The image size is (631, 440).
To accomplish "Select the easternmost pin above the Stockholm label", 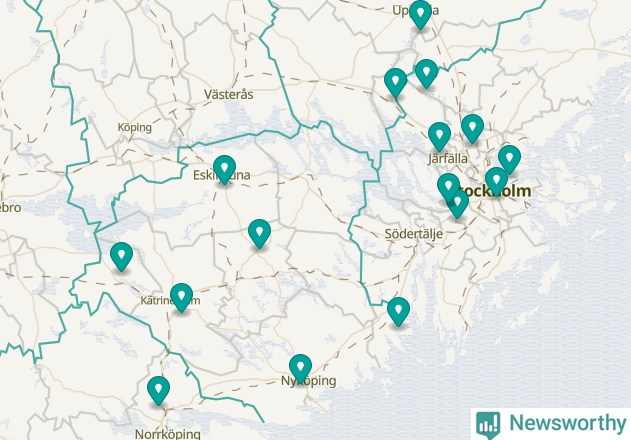I will (x=509, y=160).
